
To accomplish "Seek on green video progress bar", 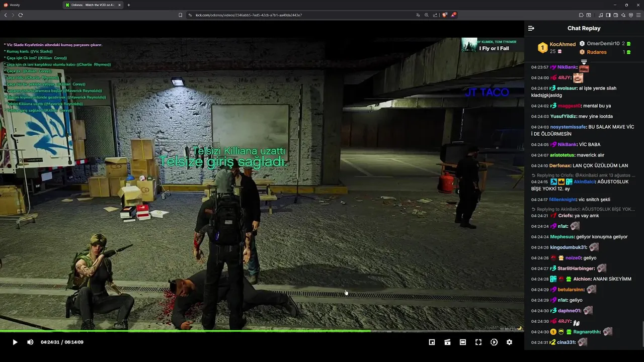I will pyautogui.click(x=262, y=331).
